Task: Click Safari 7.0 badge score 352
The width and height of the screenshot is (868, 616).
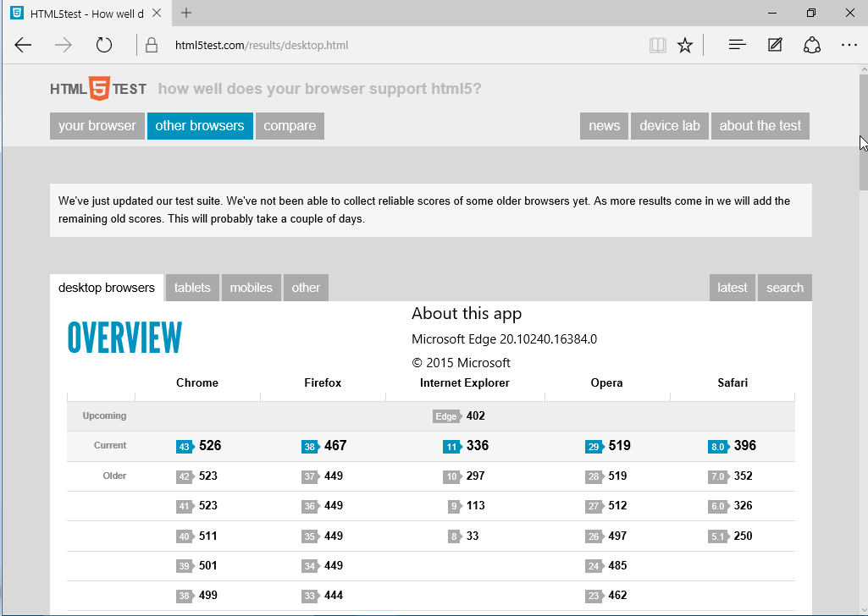Action: pos(719,476)
